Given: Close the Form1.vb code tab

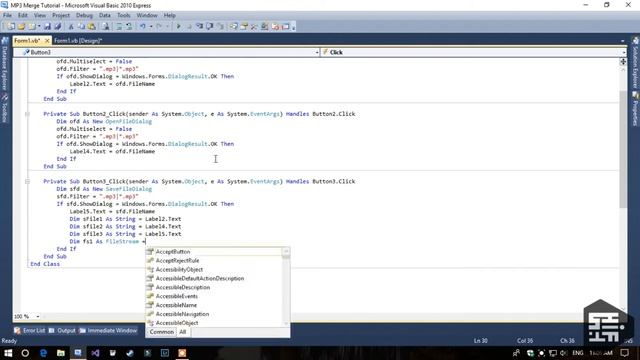Looking at the screenshot, I should pos(47,40).
